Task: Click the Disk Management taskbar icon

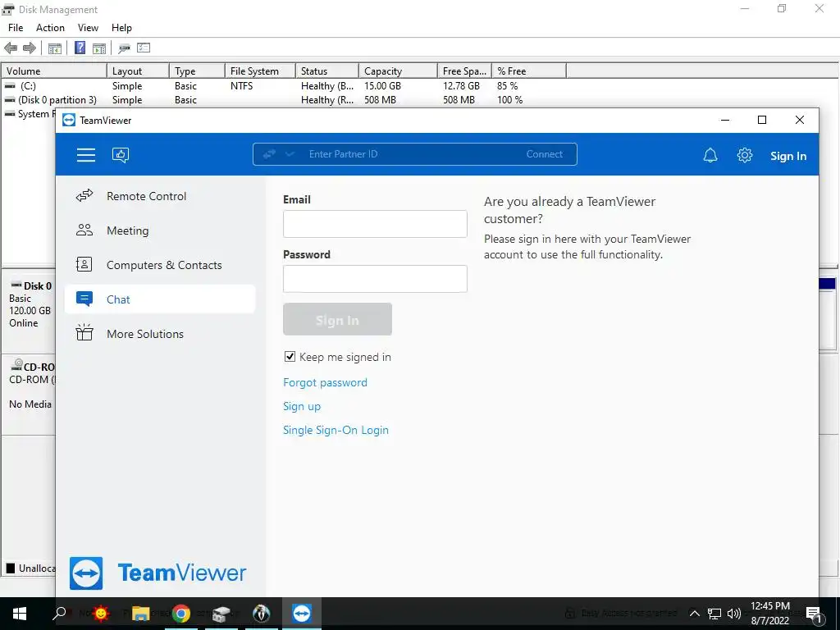Action: [x=221, y=614]
